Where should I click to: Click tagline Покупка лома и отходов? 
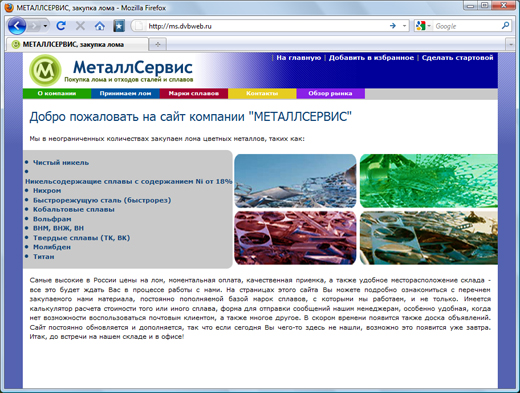coord(129,79)
